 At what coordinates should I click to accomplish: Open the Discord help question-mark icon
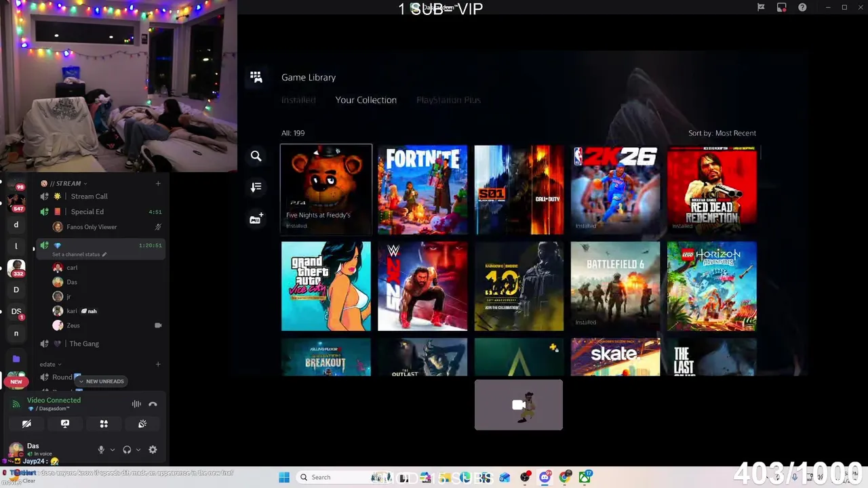point(802,7)
